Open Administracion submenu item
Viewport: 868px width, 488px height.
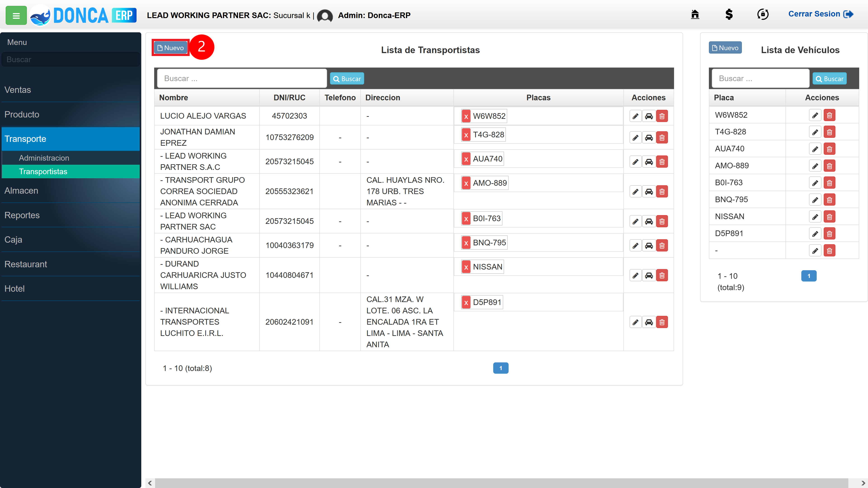coord(71,158)
